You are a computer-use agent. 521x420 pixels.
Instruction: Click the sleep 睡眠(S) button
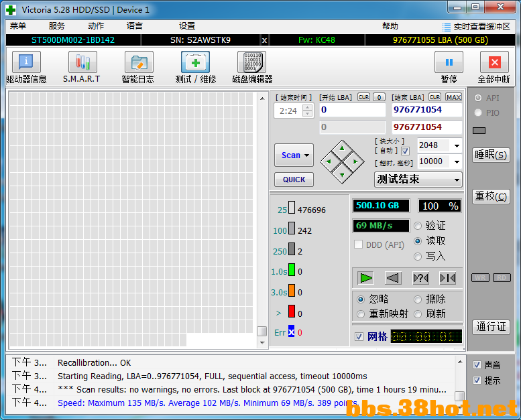click(x=491, y=155)
